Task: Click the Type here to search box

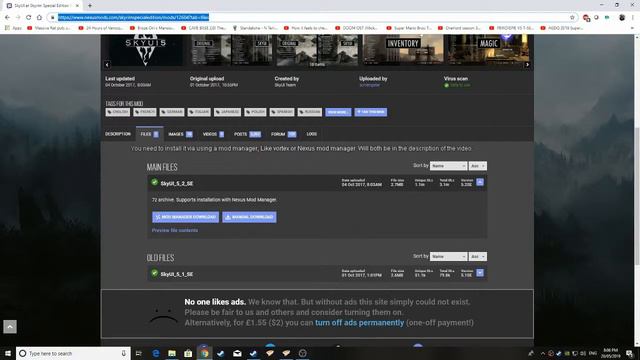Action: [x=73, y=353]
